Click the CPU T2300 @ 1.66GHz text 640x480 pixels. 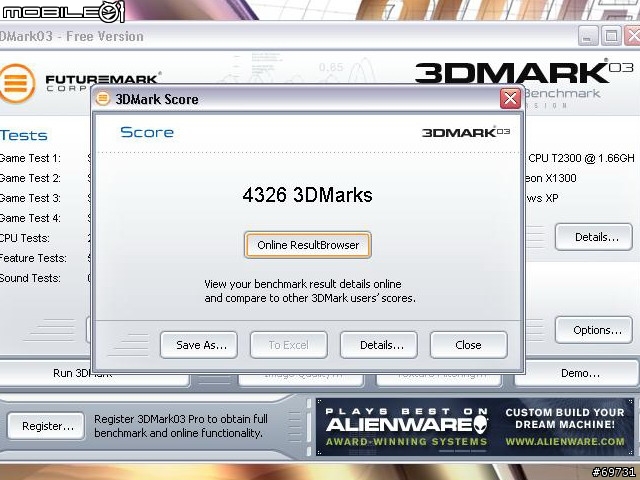[581, 158]
